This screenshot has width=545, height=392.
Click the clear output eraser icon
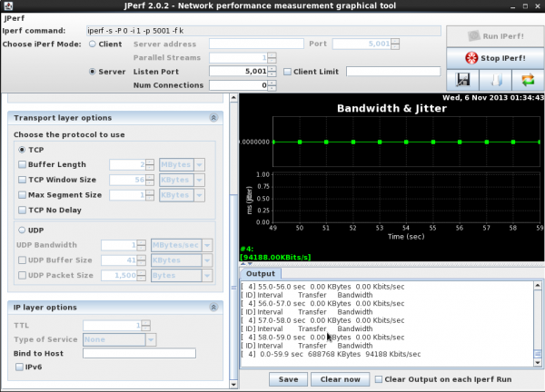click(495, 80)
